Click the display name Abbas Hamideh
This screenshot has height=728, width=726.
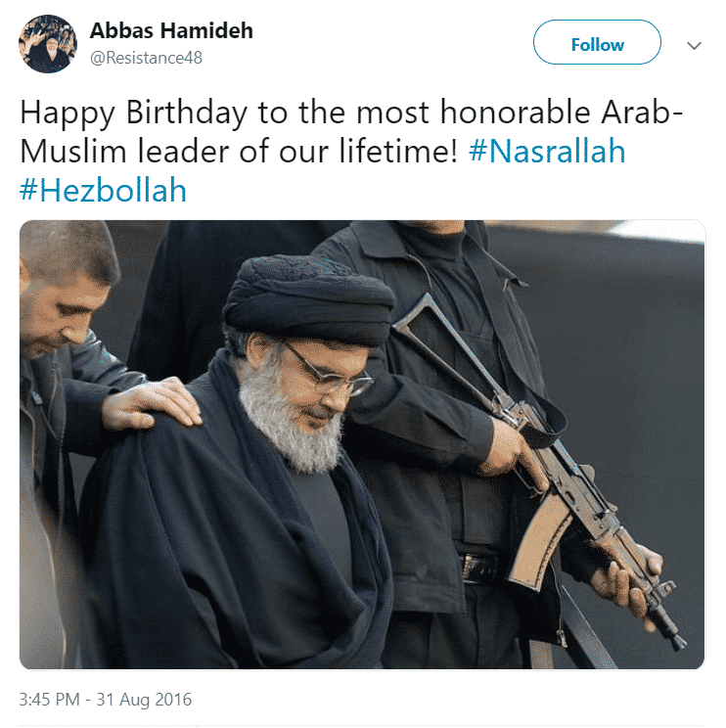[x=171, y=31]
